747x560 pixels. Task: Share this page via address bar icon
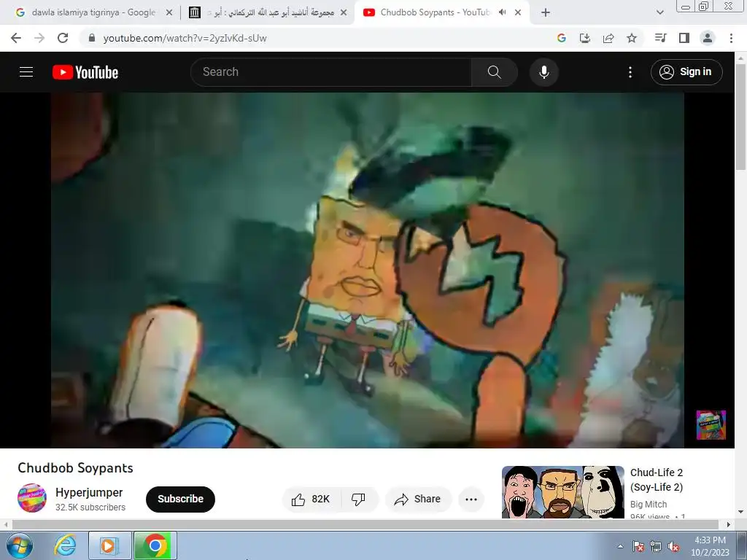tap(608, 38)
